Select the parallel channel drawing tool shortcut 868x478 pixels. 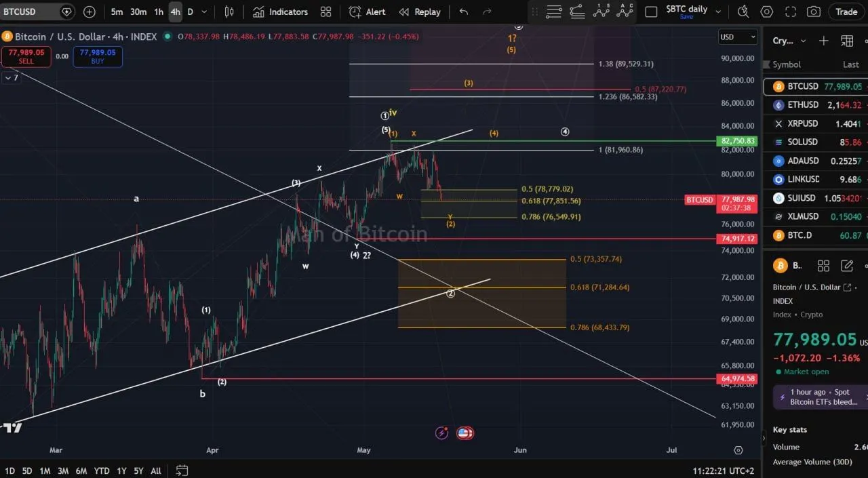point(577,11)
